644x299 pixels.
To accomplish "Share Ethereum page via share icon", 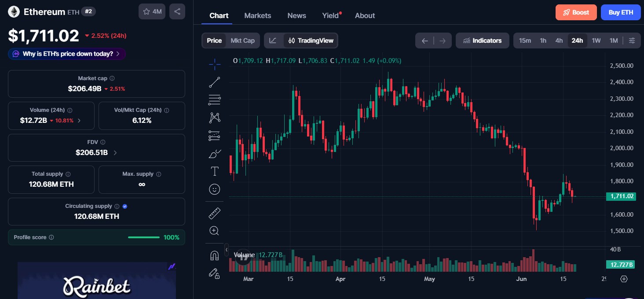I will pyautogui.click(x=177, y=11).
